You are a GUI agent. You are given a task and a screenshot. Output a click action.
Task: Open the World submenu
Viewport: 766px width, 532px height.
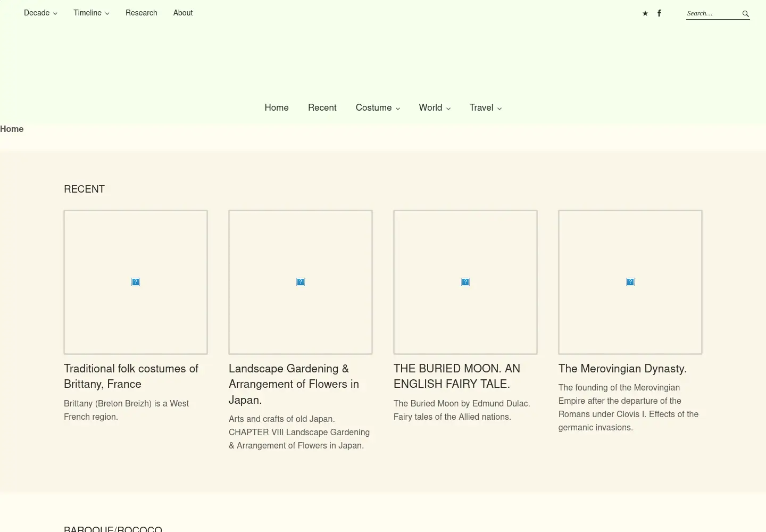click(x=435, y=107)
